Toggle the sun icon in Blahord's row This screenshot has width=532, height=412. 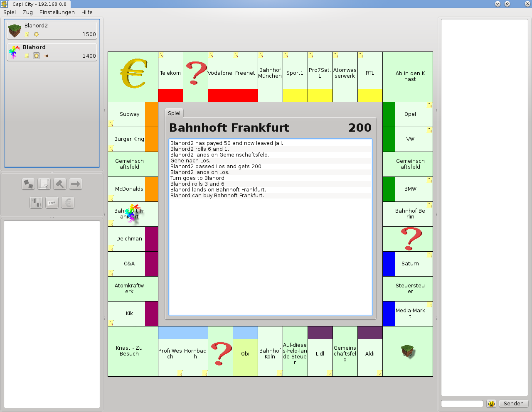[x=36, y=56]
